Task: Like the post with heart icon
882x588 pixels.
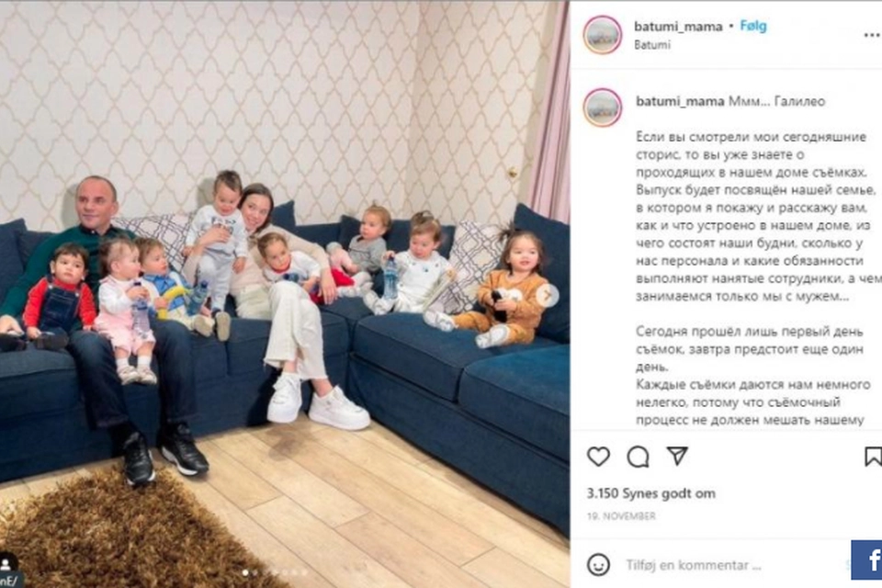Action: click(598, 457)
